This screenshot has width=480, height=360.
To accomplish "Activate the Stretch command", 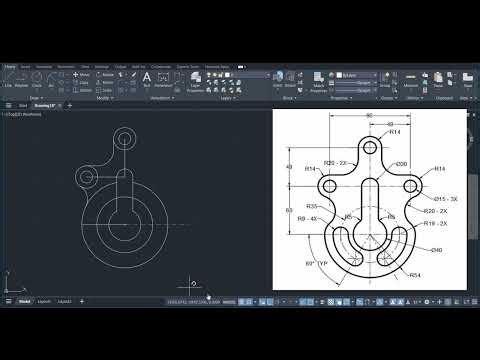I will tap(82, 90).
